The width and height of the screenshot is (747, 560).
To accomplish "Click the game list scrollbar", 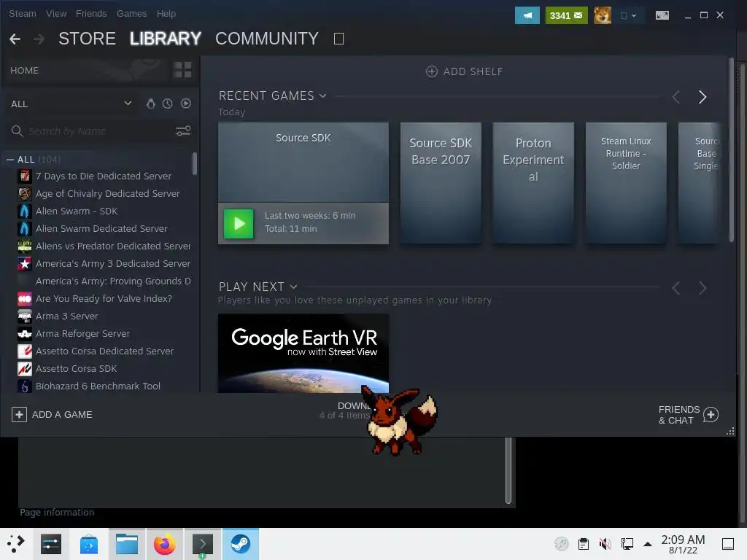I will pyautogui.click(x=194, y=164).
